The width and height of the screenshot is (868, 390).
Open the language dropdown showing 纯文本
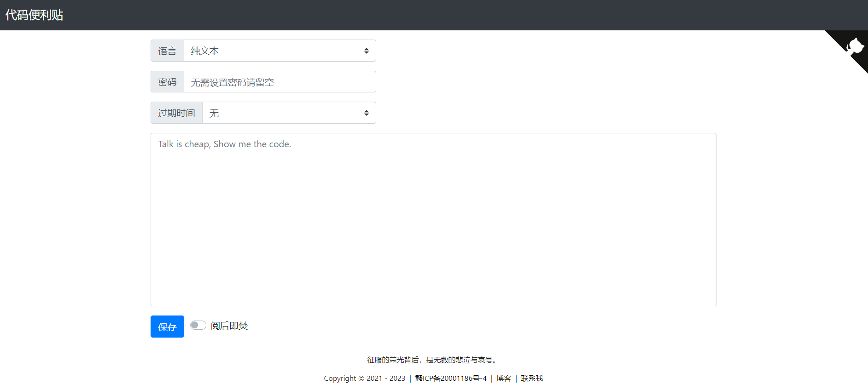pyautogui.click(x=276, y=51)
